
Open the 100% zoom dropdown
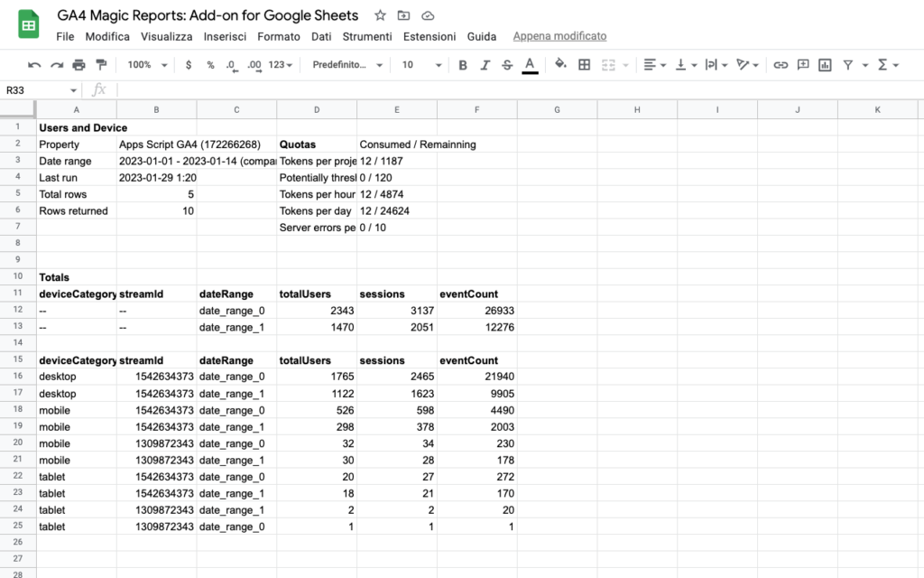(147, 65)
